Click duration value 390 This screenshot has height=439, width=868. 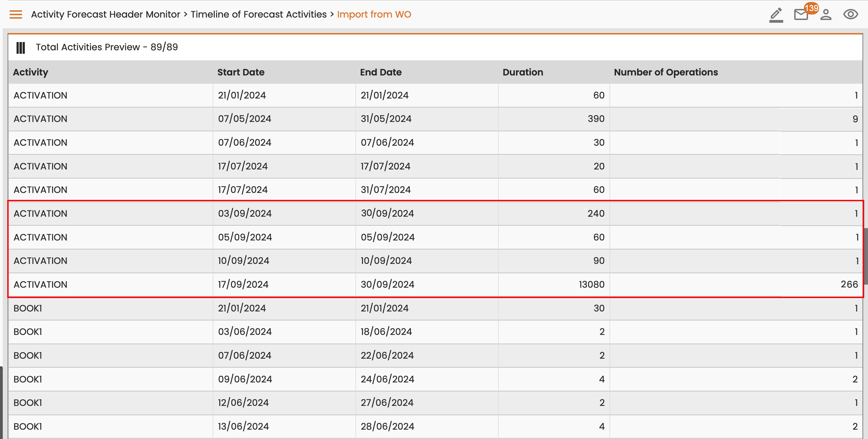point(596,119)
